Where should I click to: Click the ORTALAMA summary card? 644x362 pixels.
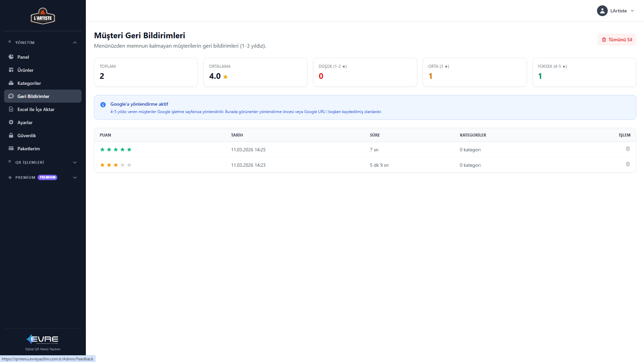255,72
